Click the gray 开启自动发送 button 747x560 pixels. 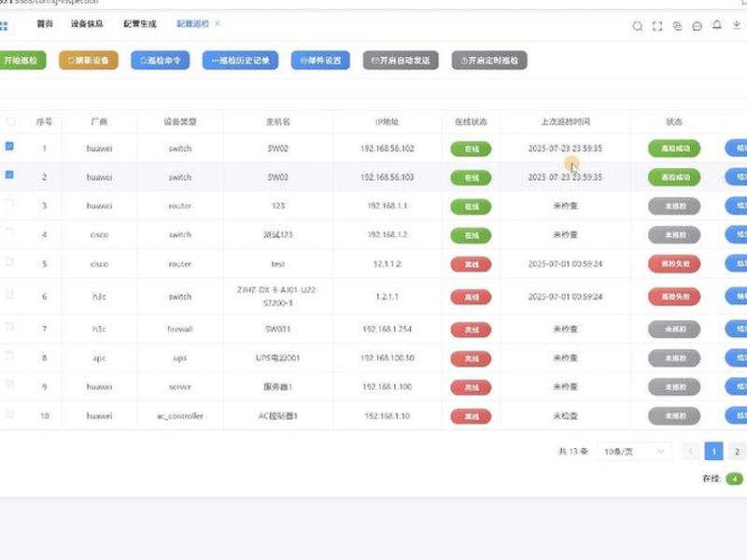tap(401, 61)
